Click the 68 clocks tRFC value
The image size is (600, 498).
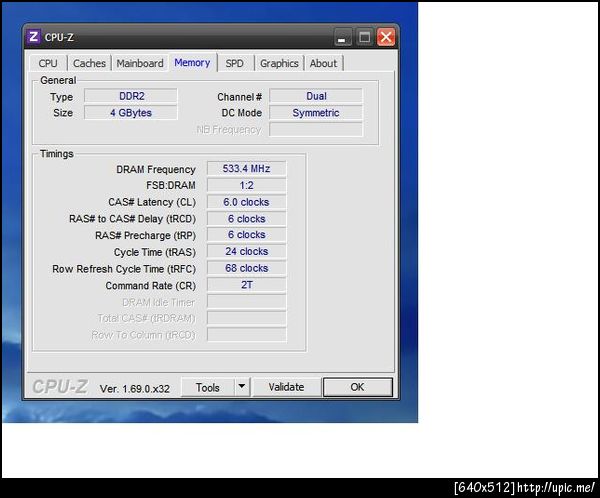point(246,268)
